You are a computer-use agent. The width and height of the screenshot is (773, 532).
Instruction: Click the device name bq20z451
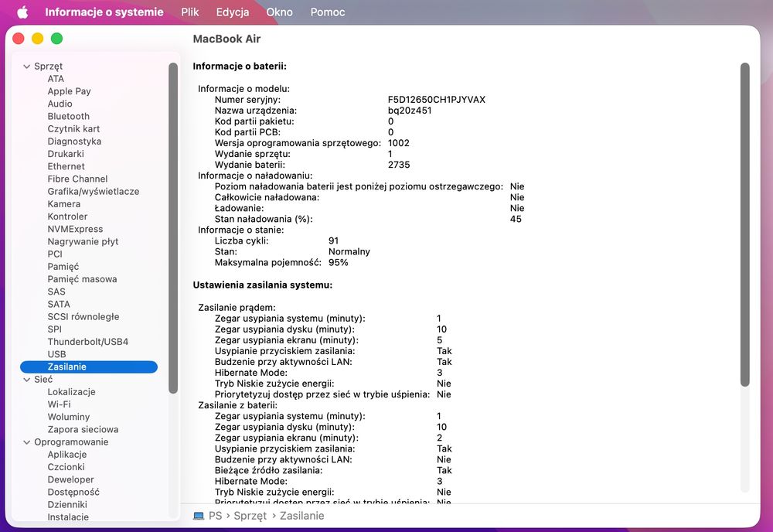410,111
